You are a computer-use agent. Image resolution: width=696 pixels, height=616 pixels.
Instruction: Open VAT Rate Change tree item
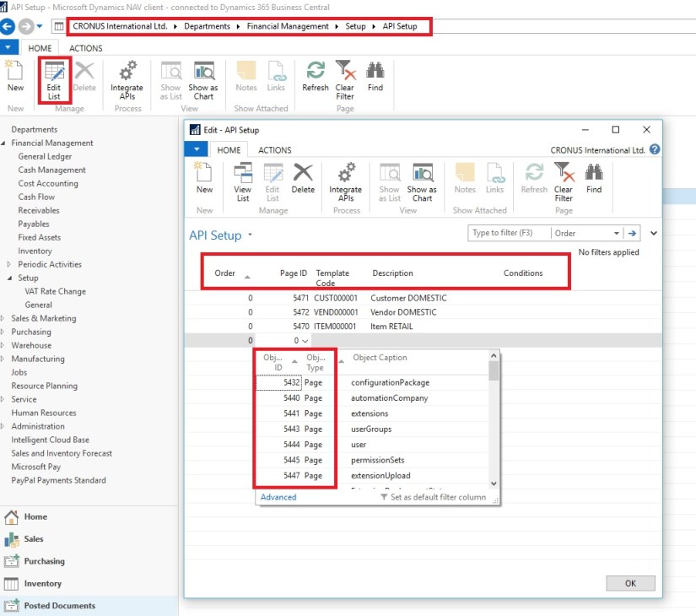point(55,291)
